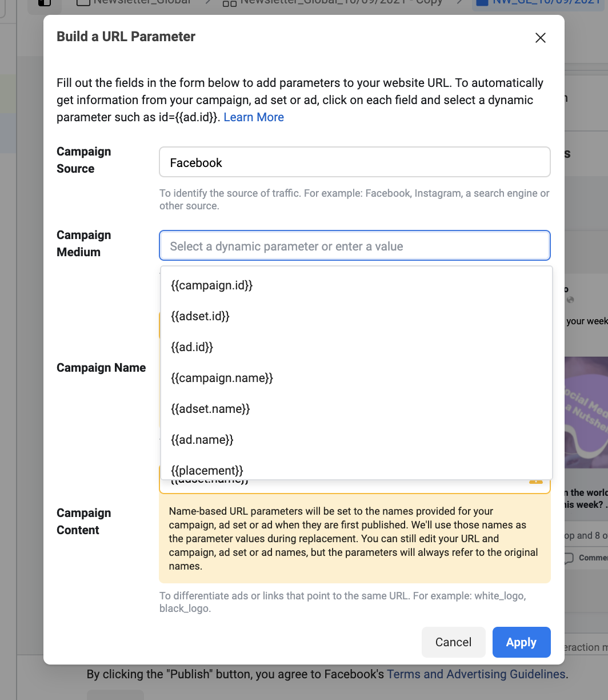Select {{placement}} from the parameter list
The width and height of the screenshot is (608, 700).
(x=206, y=470)
